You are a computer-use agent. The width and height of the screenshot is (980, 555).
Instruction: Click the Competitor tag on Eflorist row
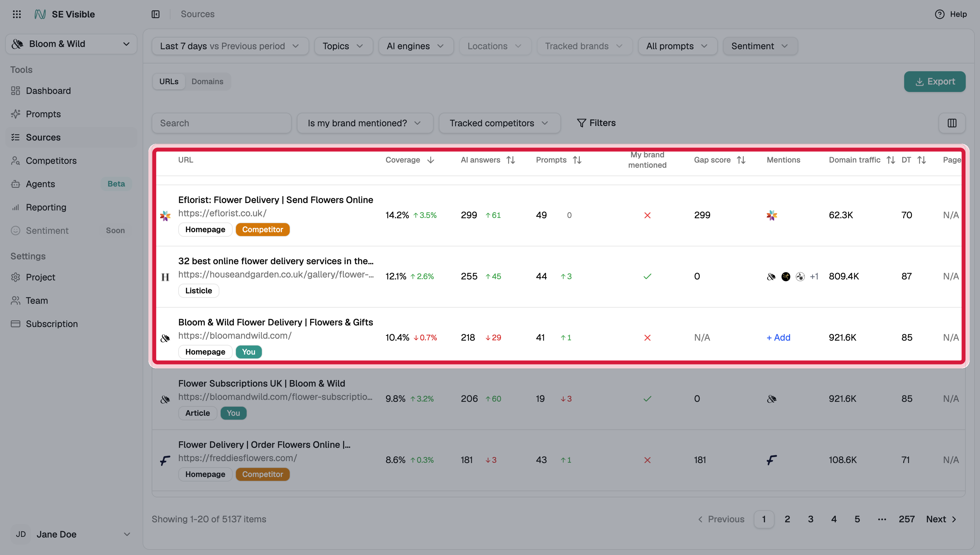pyautogui.click(x=262, y=230)
